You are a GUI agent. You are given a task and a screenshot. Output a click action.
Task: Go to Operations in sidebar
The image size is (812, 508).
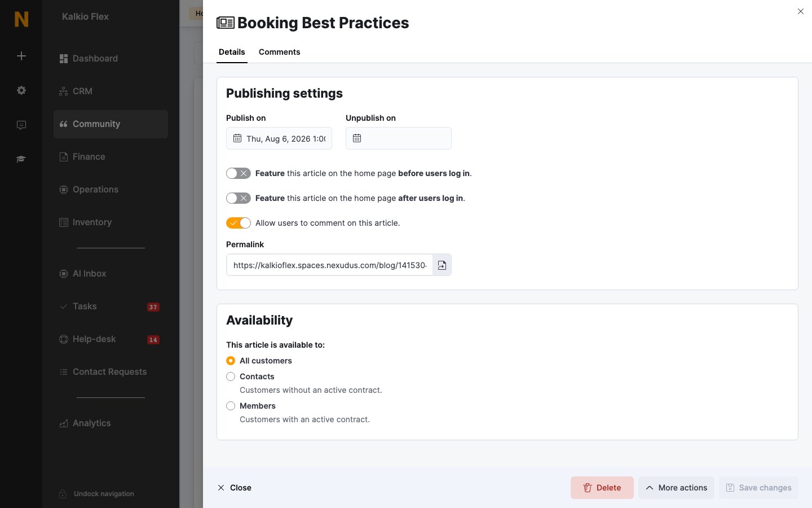[x=111, y=190]
